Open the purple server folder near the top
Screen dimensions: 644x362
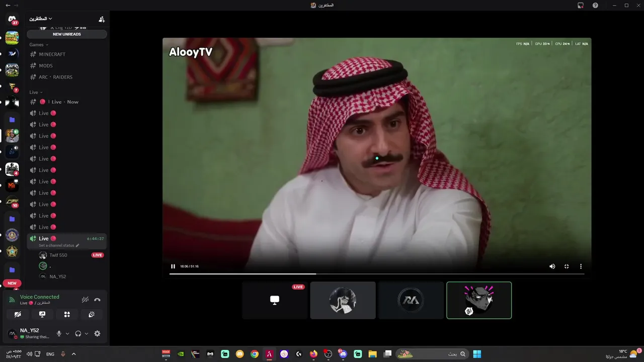click(12, 120)
